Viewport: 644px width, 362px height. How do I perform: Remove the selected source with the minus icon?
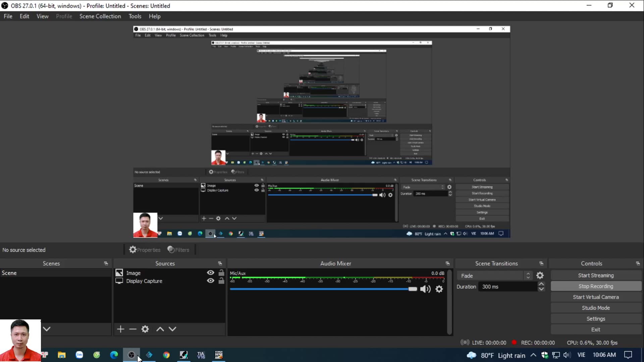pos(133,329)
